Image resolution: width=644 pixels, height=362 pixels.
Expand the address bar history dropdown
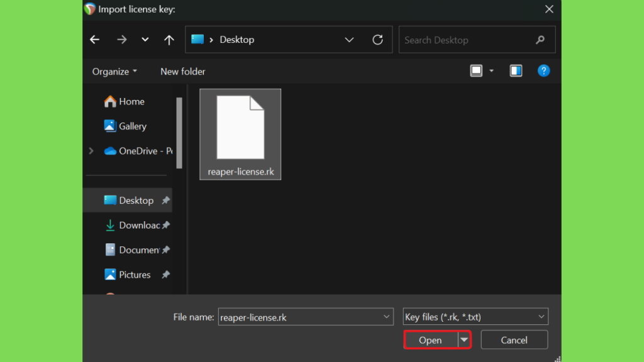[349, 40]
